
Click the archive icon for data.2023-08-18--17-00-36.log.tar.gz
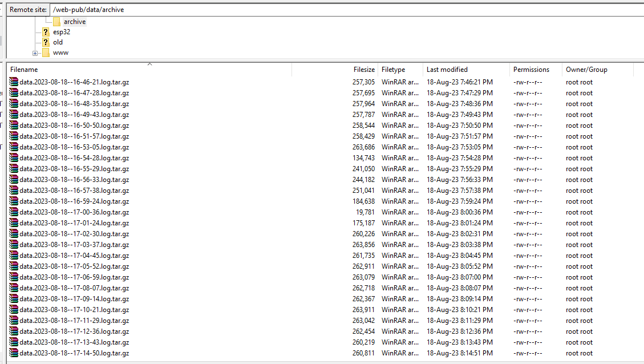point(14,212)
